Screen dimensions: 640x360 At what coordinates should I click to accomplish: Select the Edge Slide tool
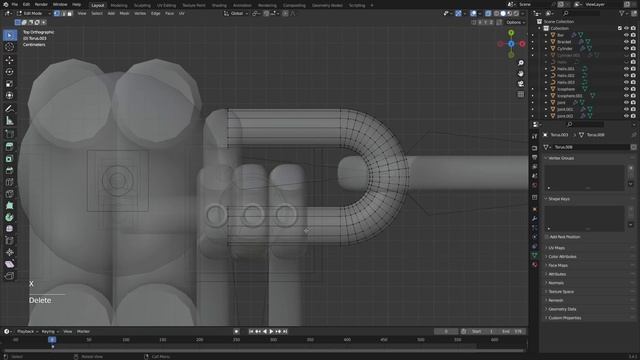(9, 241)
